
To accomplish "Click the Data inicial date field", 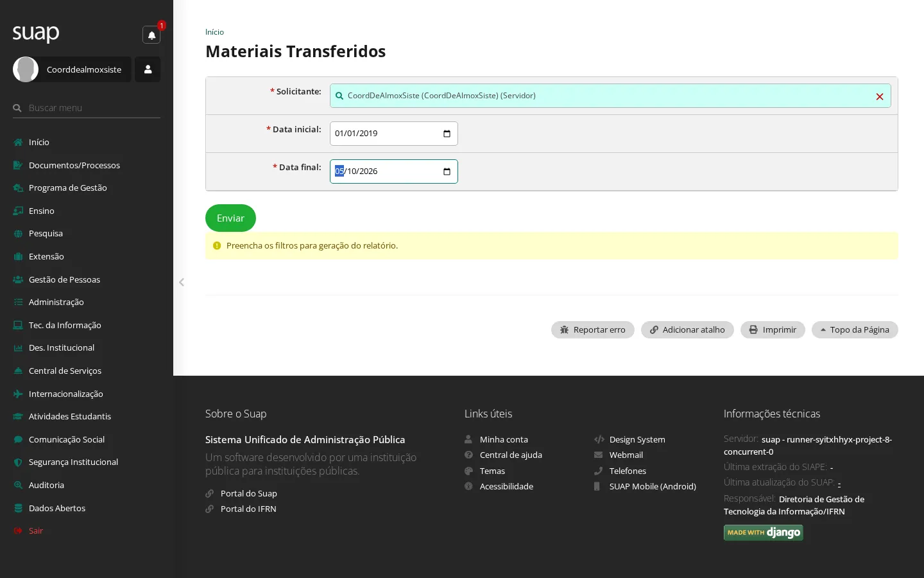I will click(394, 134).
